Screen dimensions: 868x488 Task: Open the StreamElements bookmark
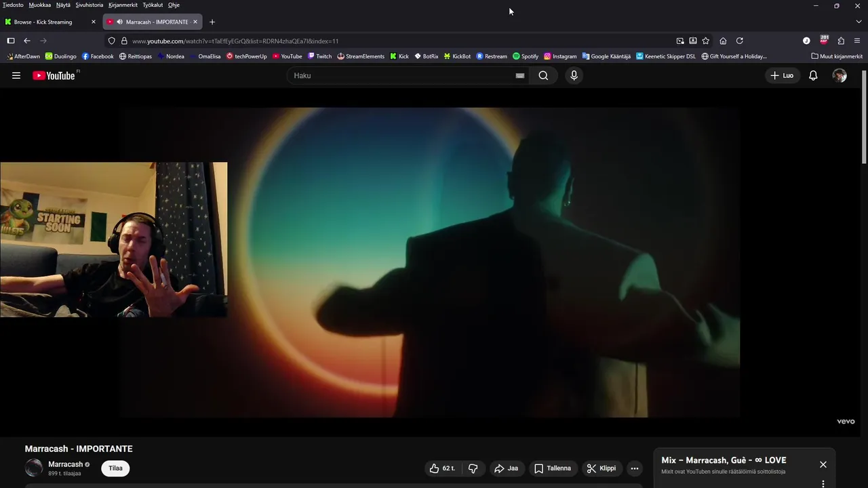coord(361,56)
